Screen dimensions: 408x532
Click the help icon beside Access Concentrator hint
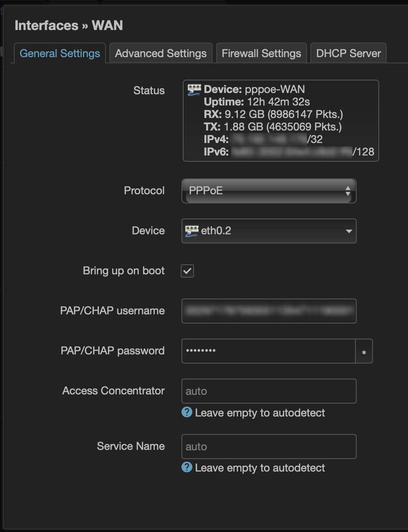(x=187, y=412)
